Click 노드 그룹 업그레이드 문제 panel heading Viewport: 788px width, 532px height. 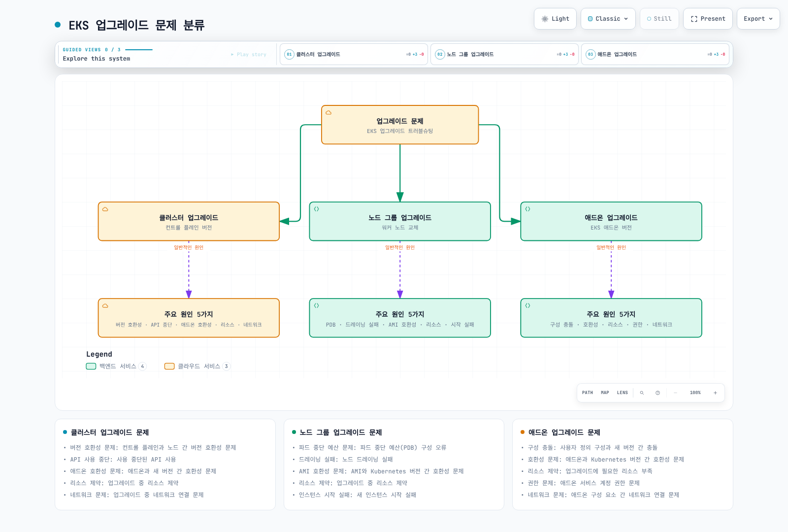(341, 432)
